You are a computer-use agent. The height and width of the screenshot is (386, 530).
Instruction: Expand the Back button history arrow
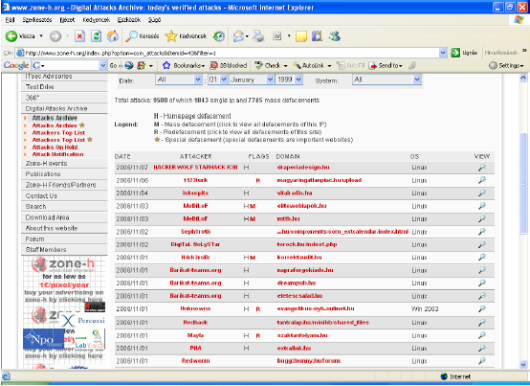[41, 36]
